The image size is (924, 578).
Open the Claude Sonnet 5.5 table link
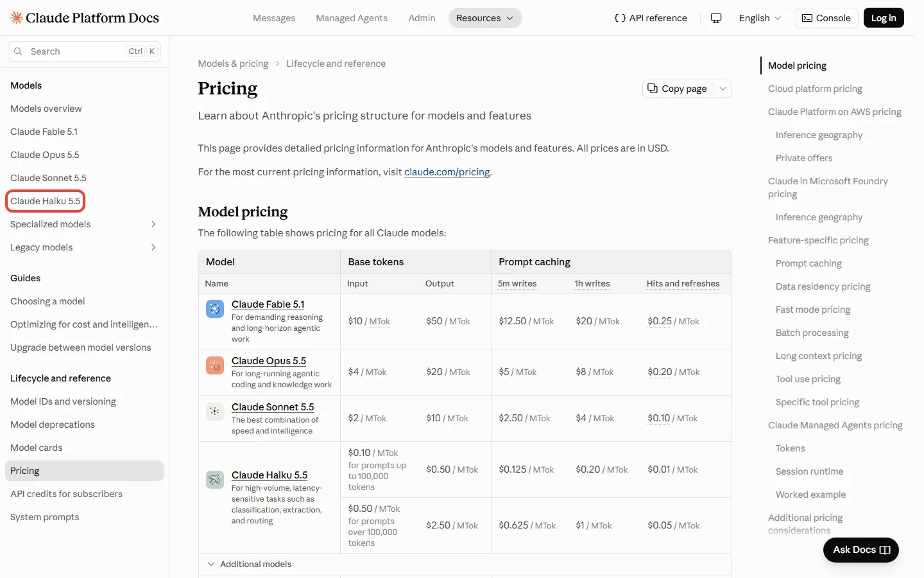[x=273, y=407]
